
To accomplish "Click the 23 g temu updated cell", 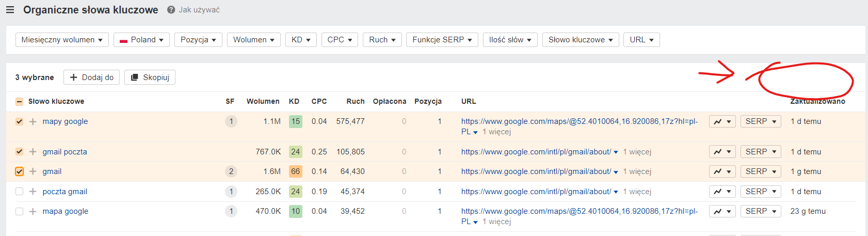I will click(x=808, y=211).
